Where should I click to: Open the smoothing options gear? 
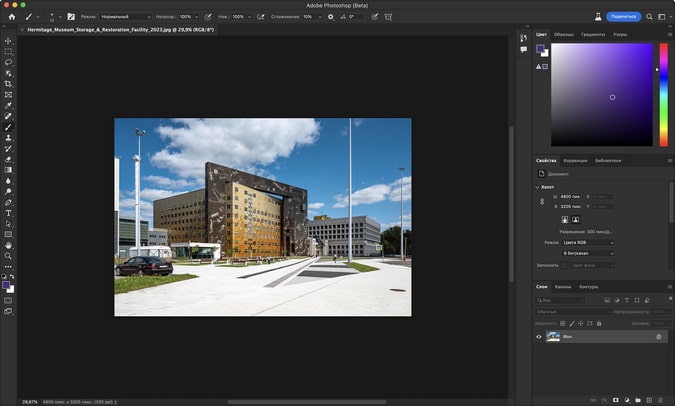(331, 17)
